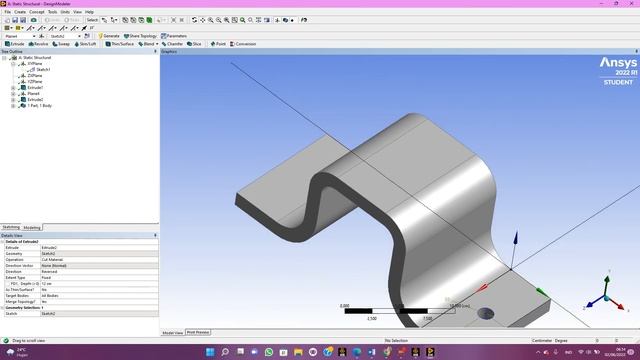Open WhatsApp from the taskbar

point(269,352)
